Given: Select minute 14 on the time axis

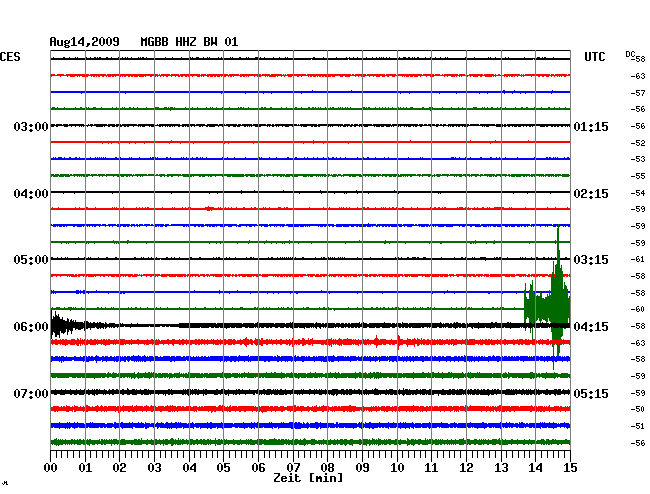Looking at the screenshot, I should pos(535,468).
